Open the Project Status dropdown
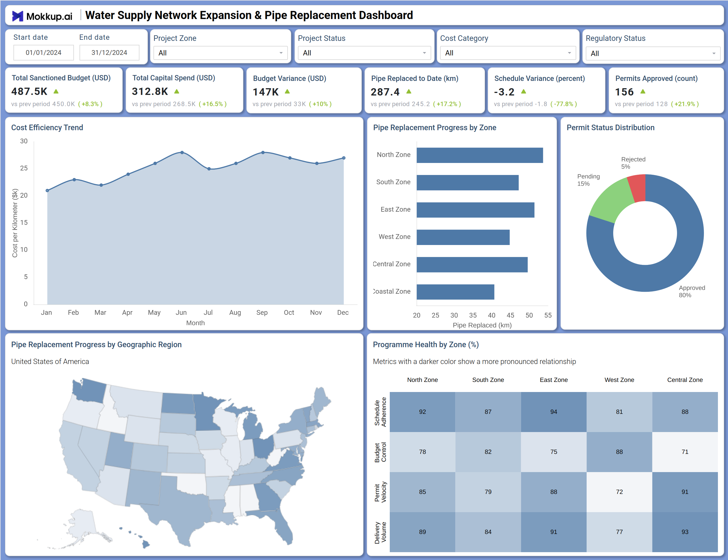The width and height of the screenshot is (728, 560). [364, 53]
